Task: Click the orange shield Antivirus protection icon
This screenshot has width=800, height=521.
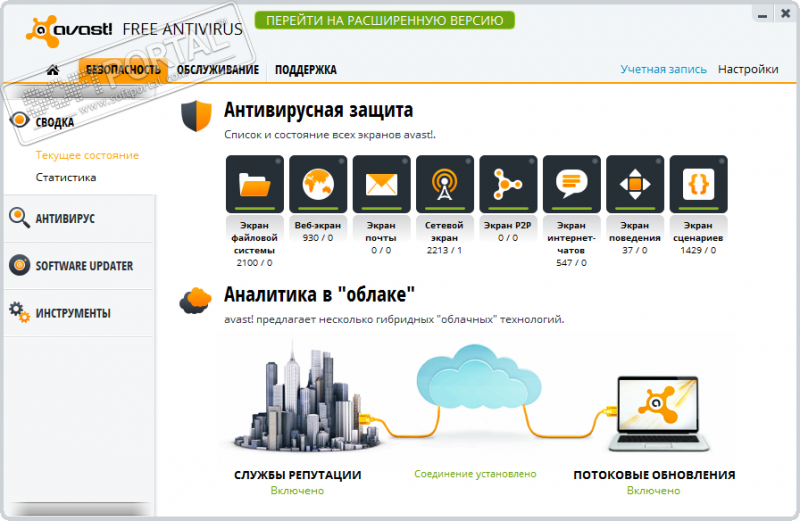Action: (x=196, y=116)
